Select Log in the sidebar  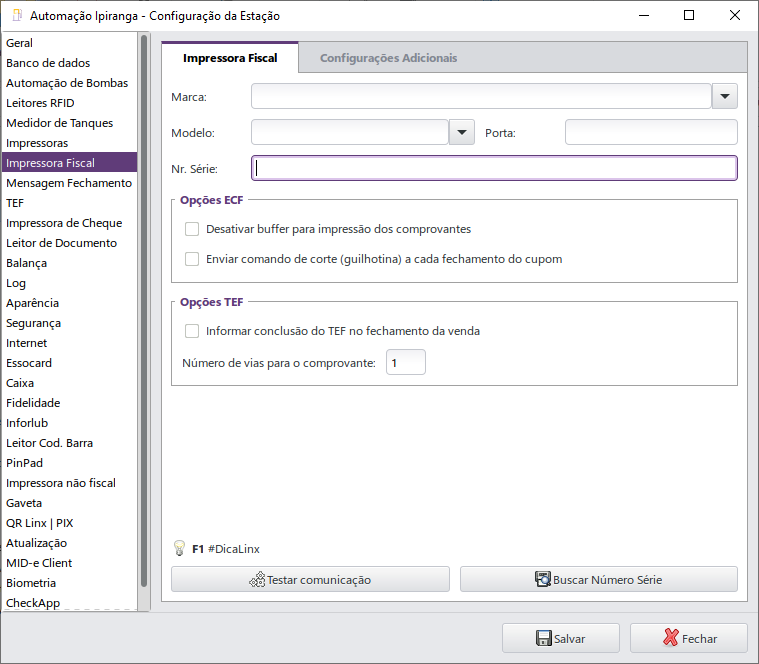tap(69, 283)
